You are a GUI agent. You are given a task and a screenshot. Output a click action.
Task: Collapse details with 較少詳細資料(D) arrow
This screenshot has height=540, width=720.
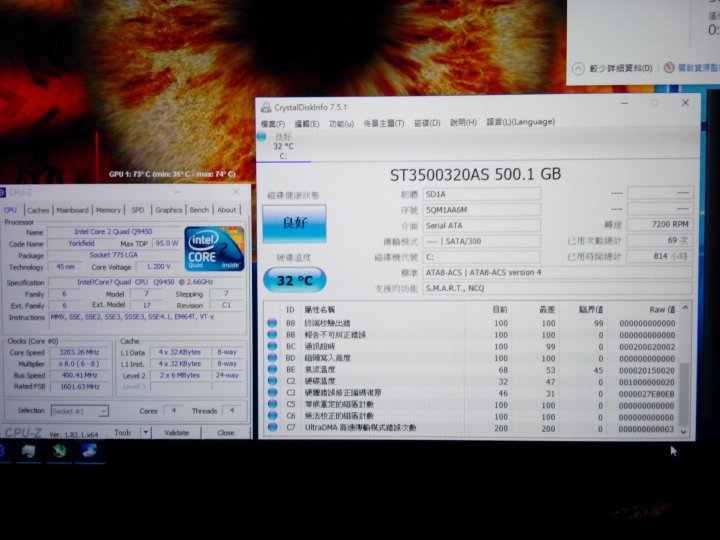579,69
